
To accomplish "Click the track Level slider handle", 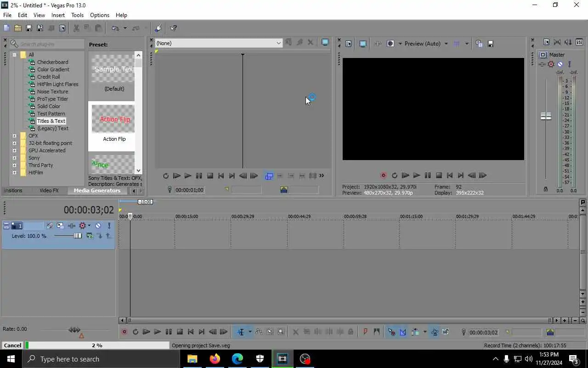I will coord(78,236).
